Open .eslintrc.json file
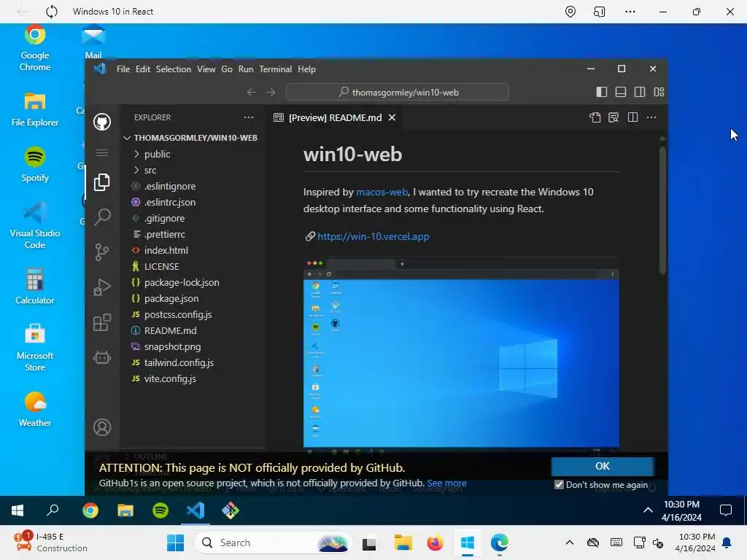Image resolution: width=747 pixels, height=560 pixels. click(x=193, y=203)
